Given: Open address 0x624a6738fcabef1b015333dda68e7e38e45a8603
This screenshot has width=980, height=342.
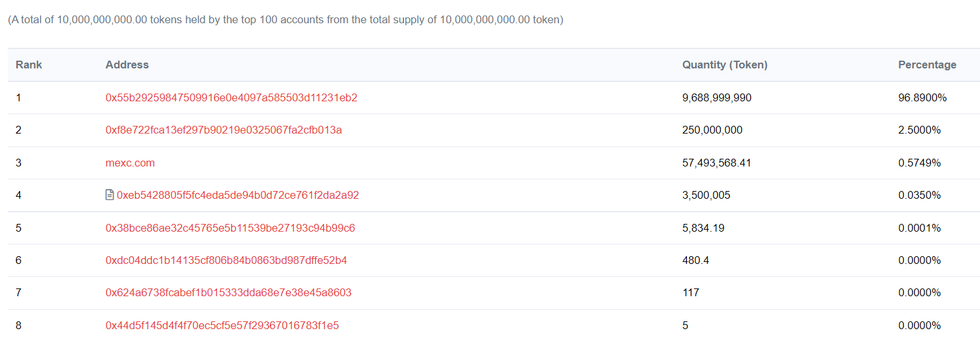Looking at the screenshot, I should [229, 292].
